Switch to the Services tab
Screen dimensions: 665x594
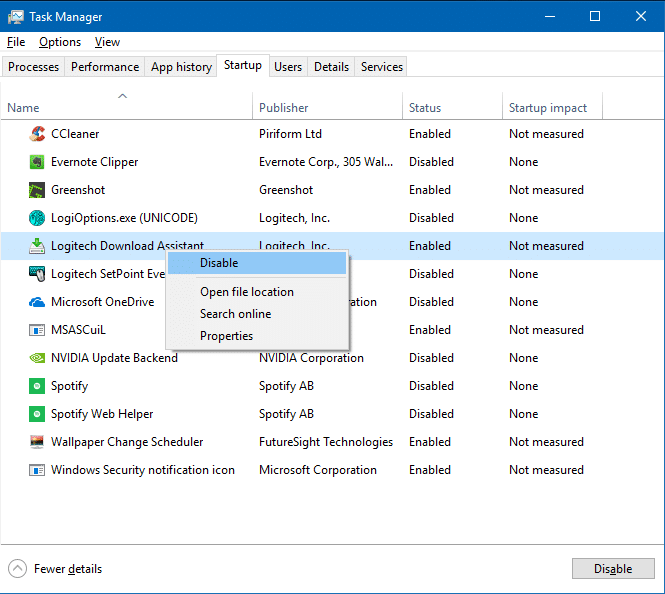(x=381, y=67)
